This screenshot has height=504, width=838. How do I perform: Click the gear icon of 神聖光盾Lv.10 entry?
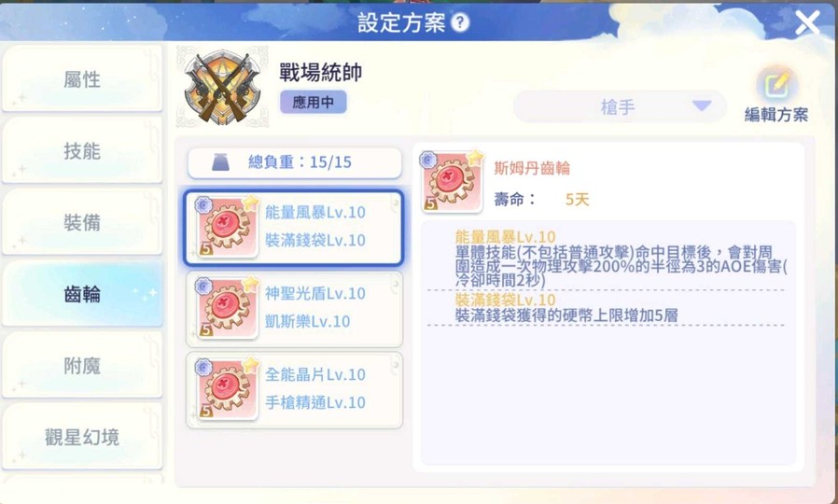(x=227, y=308)
